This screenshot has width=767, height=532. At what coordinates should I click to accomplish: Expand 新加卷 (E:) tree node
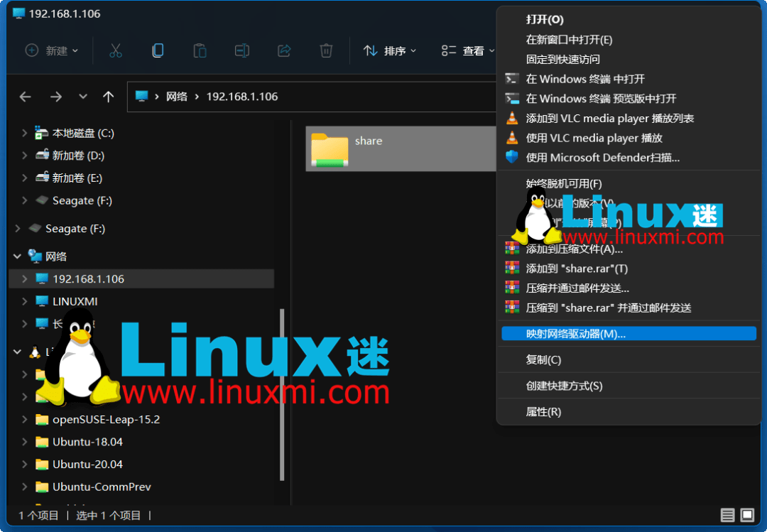pyautogui.click(x=24, y=178)
